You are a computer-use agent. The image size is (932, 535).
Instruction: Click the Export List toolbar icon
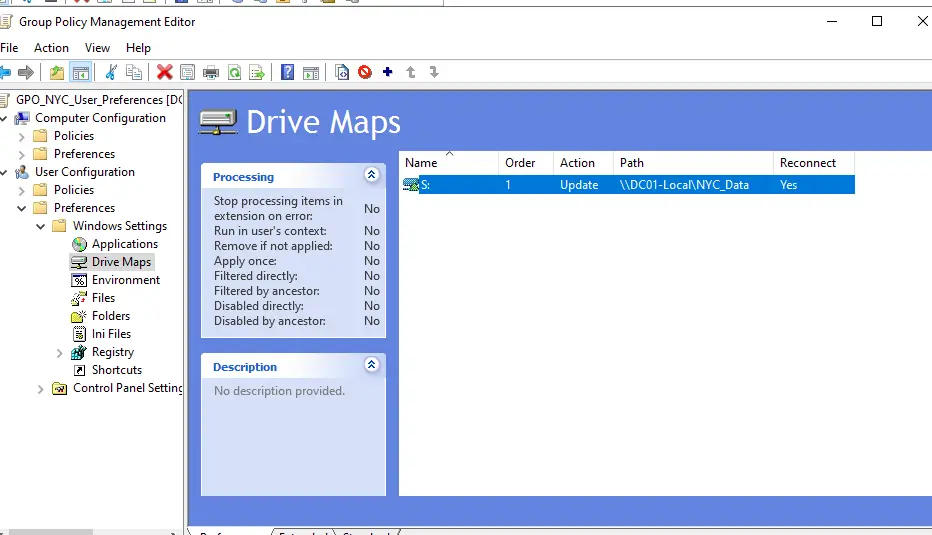click(257, 73)
